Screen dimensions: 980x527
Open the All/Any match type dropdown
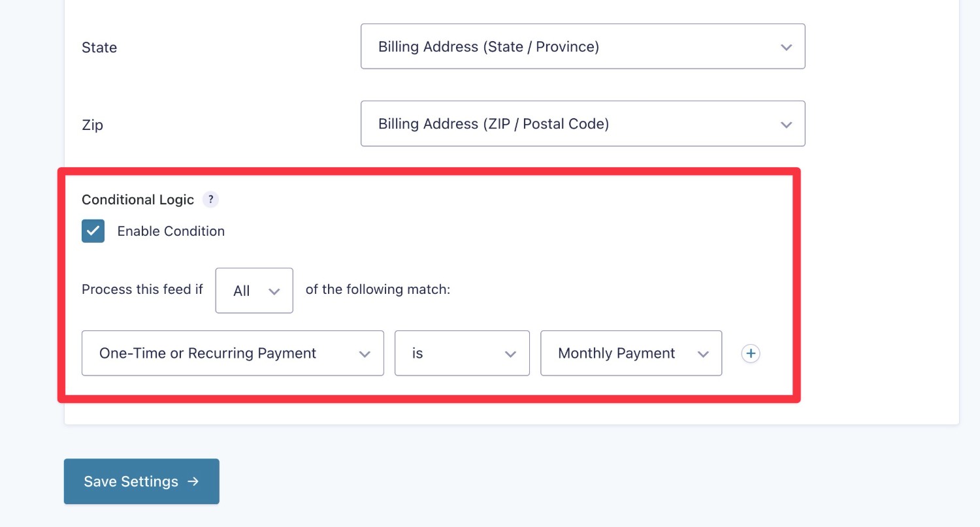click(254, 291)
